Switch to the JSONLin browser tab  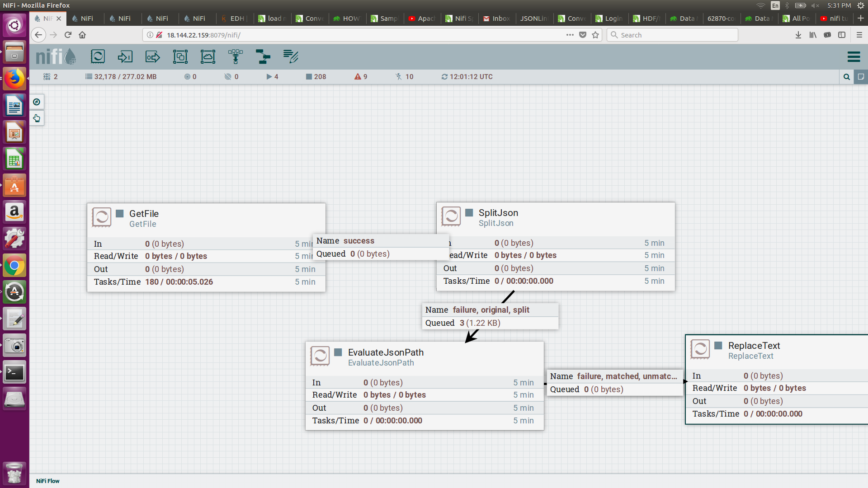pos(533,19)
